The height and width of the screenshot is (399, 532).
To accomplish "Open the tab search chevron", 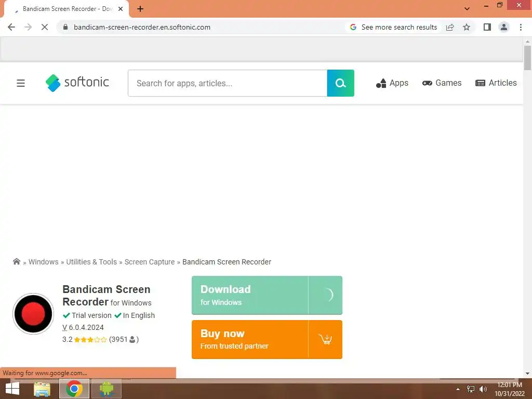I will [467, 9].
